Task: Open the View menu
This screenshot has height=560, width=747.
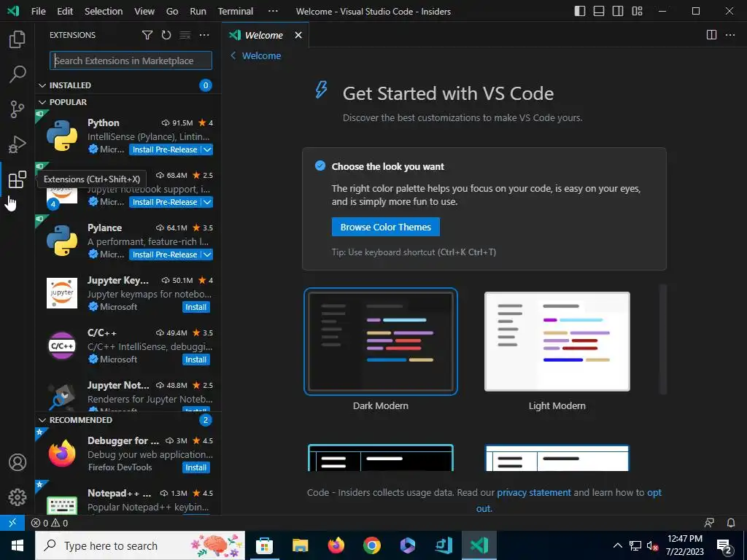Action: [x=144, y=11]
